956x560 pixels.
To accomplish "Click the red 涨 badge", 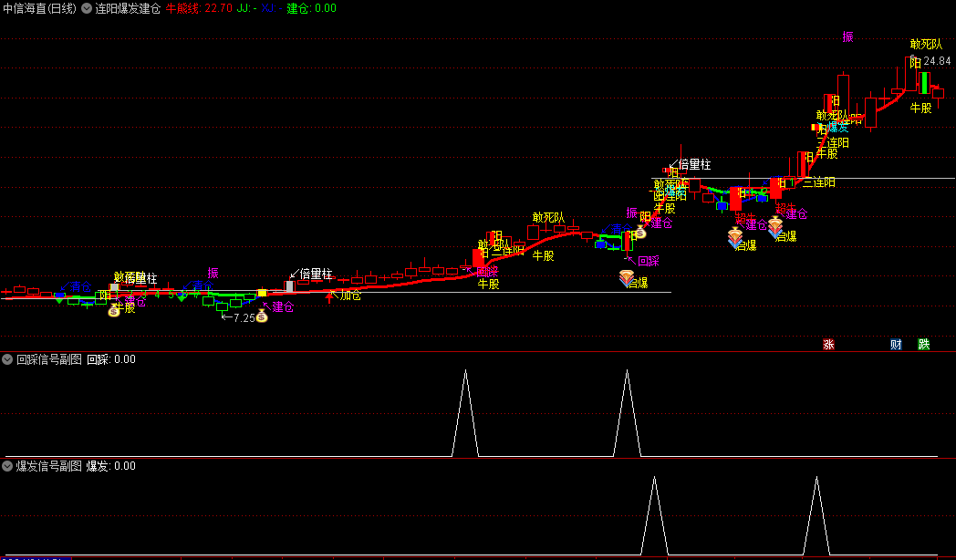I will tap(828, 344).
